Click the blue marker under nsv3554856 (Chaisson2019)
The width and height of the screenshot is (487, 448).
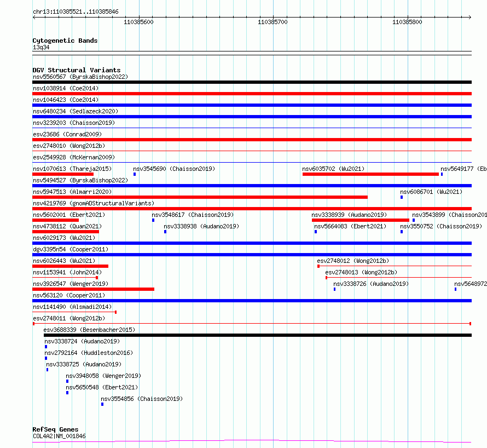point(102,404)
